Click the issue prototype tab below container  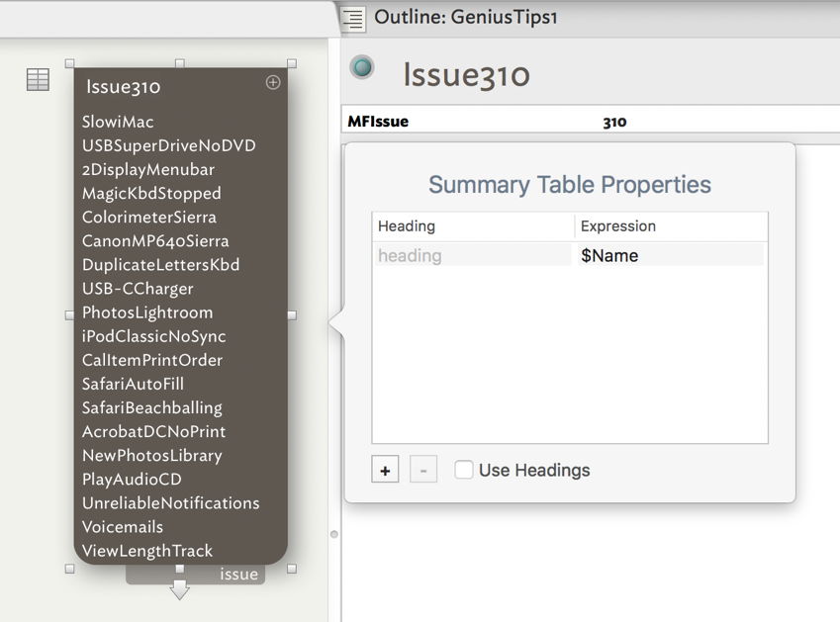point(238,575)
